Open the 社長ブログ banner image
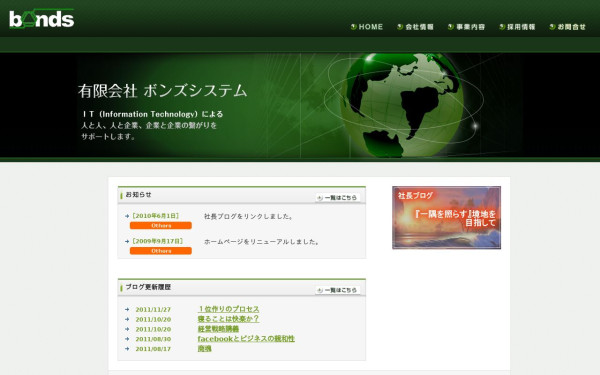 tap(447, 217)
